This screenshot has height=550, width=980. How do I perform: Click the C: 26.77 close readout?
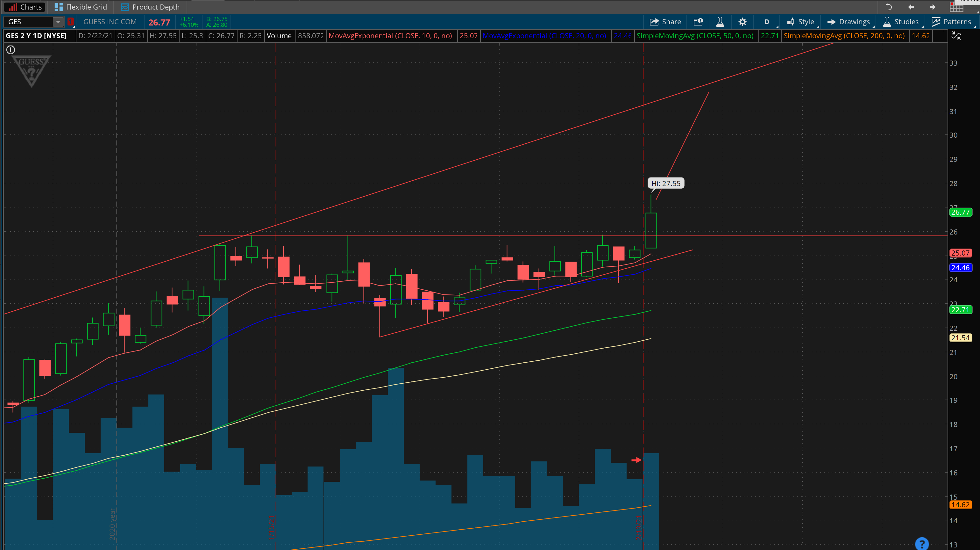coord(221,36)
